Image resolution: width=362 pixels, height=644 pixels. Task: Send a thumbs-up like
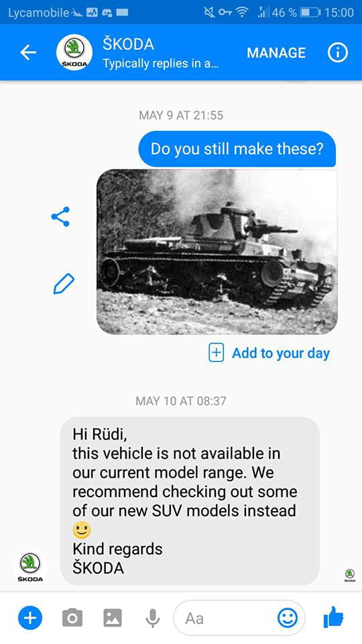click(x=333, y=617)
